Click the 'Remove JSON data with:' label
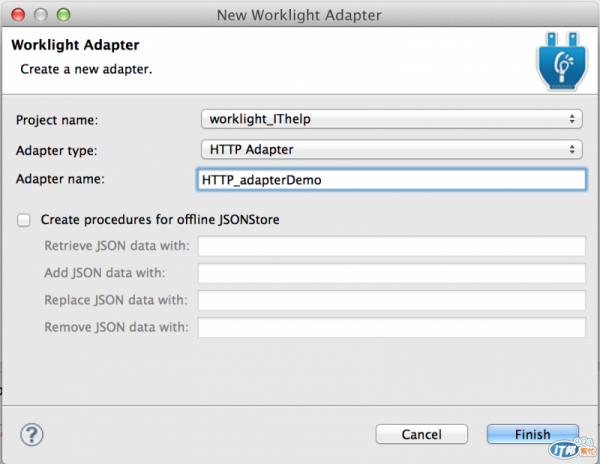Screen dimensions: 600x464 116,327
